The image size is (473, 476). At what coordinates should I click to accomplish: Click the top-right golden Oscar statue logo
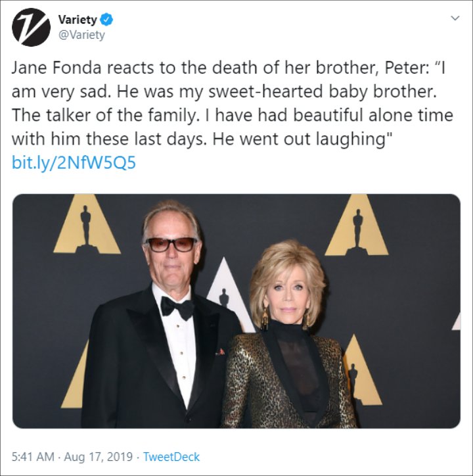[357, 227]
